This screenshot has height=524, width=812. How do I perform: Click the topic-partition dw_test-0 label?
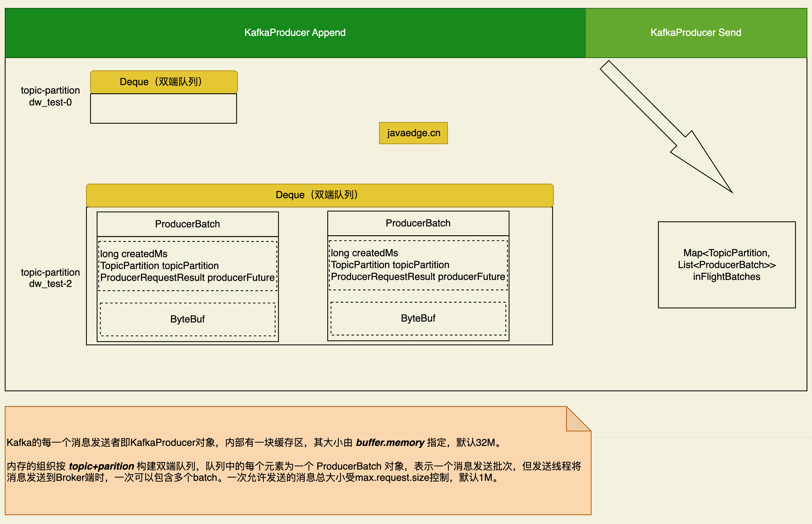click(50, 96)
